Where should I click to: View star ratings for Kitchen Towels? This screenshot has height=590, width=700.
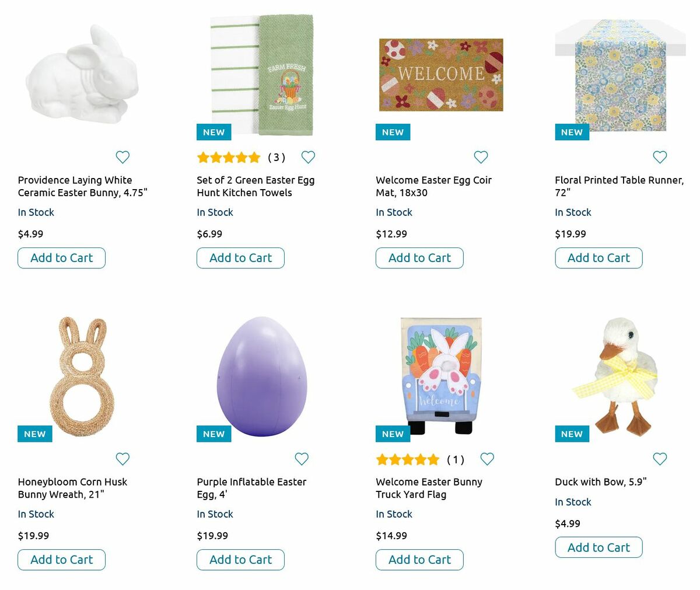point(229,157)
